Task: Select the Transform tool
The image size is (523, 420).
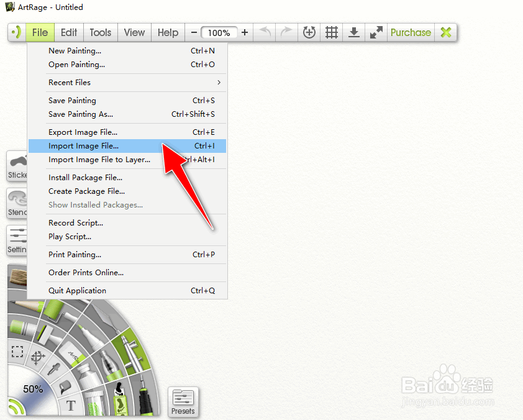Action: click(x=38, y=358)
